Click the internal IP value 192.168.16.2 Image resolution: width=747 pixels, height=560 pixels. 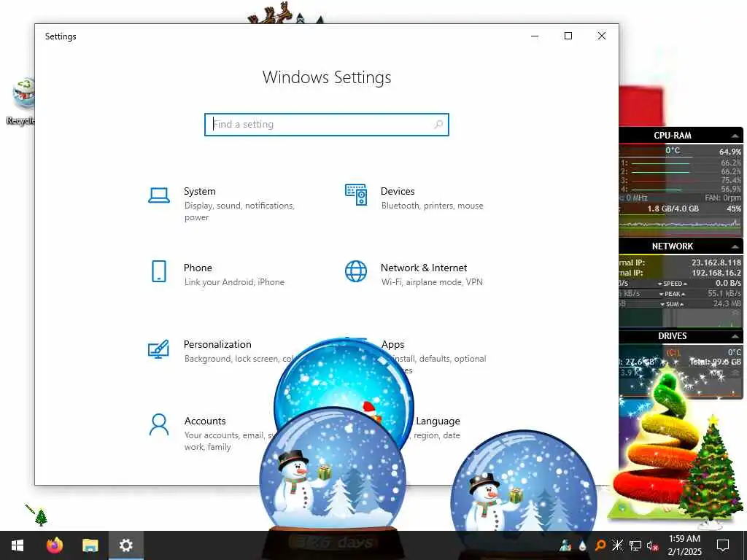pos(716,273)
